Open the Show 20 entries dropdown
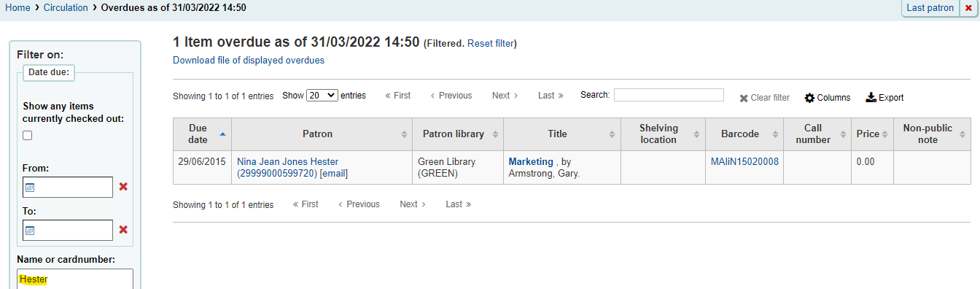The height and width of the screenshot is (289, 980). [322, 96]
